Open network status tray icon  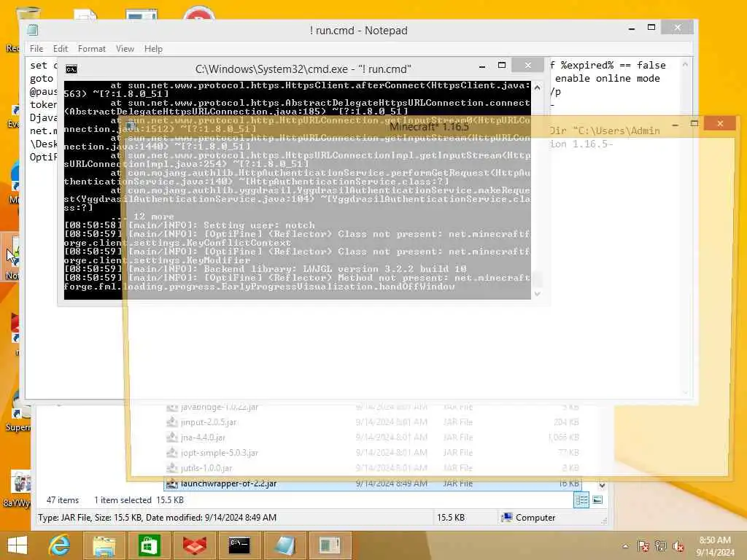(x=661, y=546)
